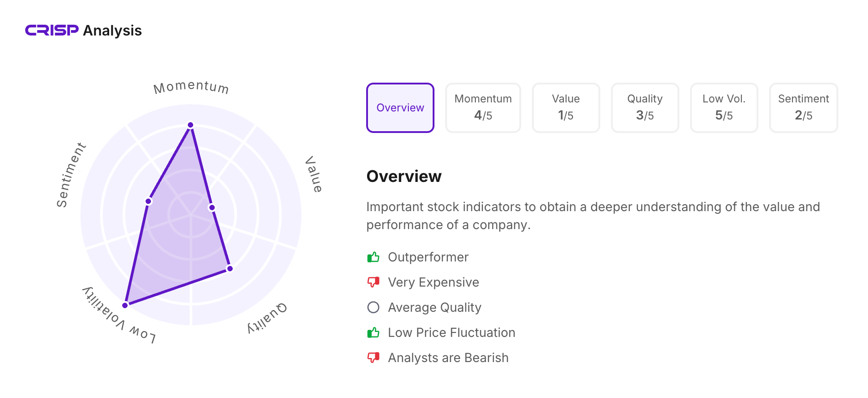The height and width of the screenshot is (398, 868).
Task: Click the Low Volatility point on radar chart
Action: tap(125, 305)
